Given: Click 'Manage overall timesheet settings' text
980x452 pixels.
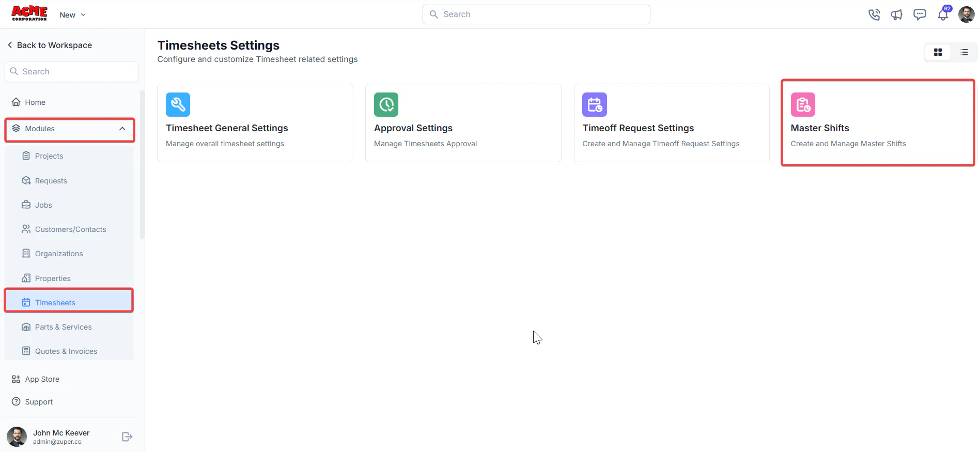Looking at the screenshot, I should (x=225, y=144).
